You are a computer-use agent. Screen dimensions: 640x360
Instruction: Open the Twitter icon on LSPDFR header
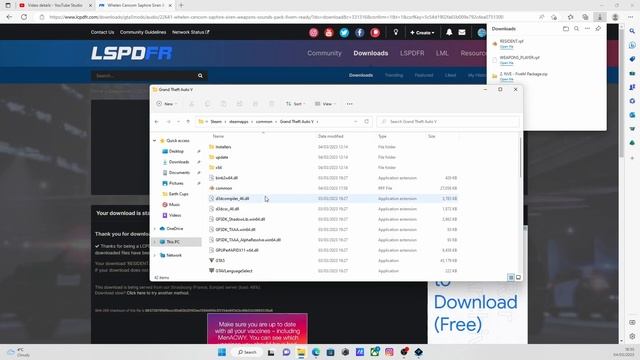pyautogui.click(x=344, y=33)
